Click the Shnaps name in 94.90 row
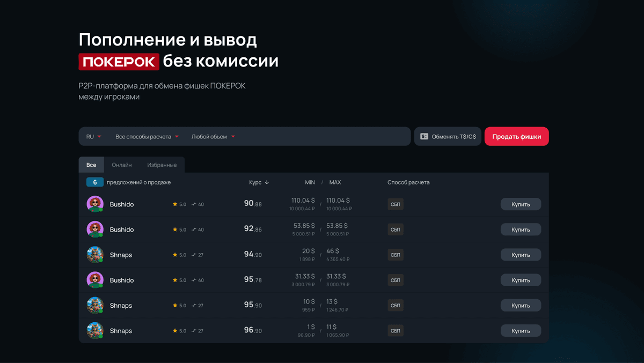Image resolution: width=644 pixels, height=363 pixels. point(121,255)
